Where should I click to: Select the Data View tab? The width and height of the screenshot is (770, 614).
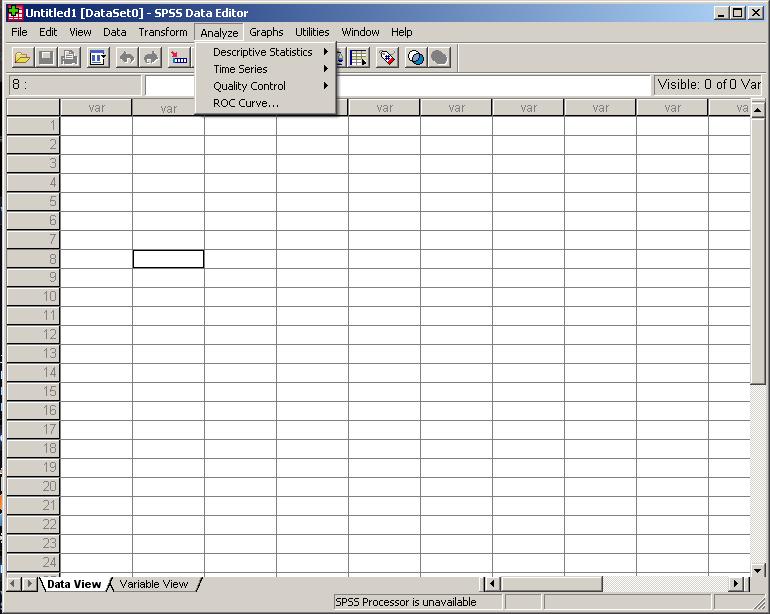74,584
